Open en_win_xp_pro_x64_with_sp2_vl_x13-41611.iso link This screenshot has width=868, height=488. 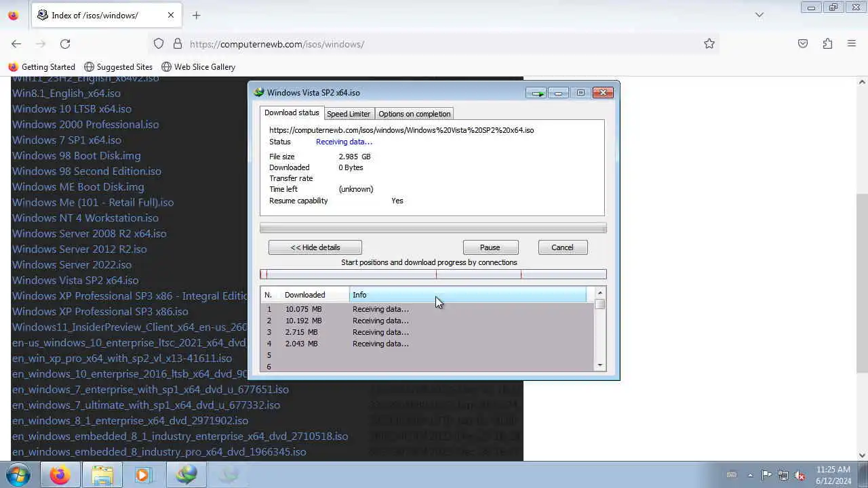(x=122, y=359)
